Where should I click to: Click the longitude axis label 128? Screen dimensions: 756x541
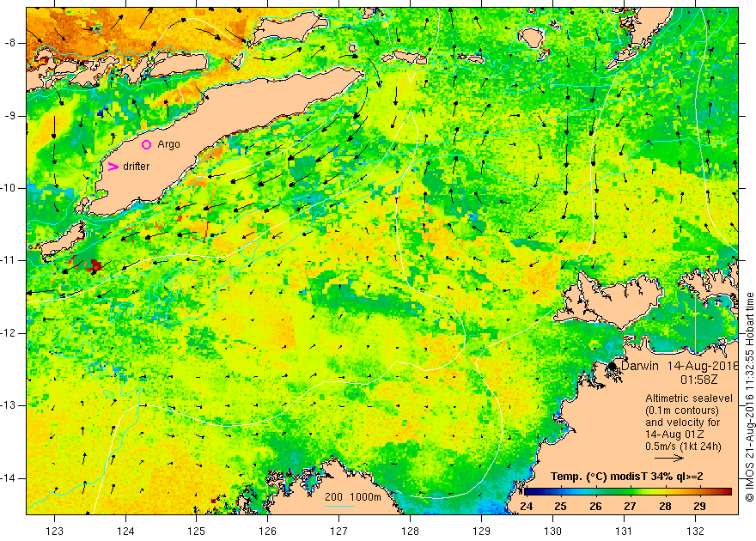click(411, 531)
